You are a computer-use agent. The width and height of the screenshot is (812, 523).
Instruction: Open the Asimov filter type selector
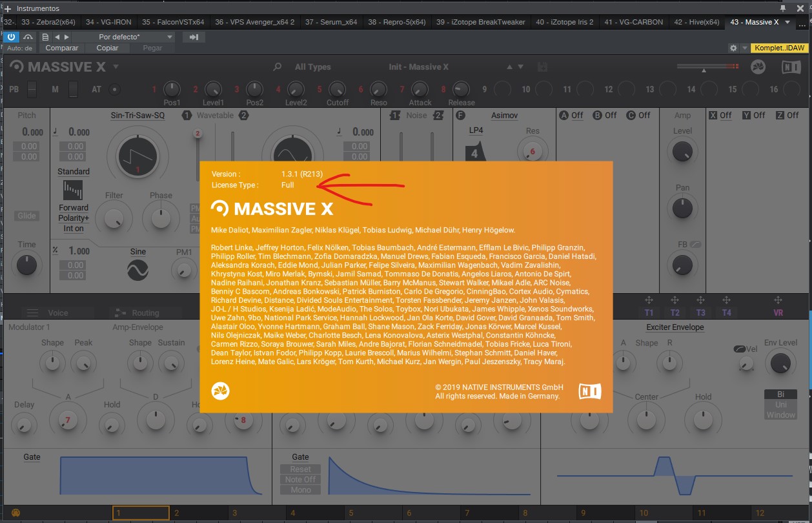pos(504,115)
